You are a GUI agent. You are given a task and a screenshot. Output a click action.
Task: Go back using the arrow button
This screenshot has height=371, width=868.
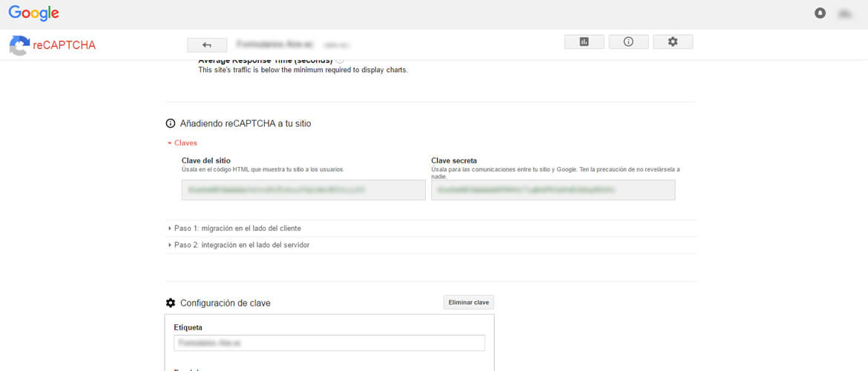click(207, 45)
